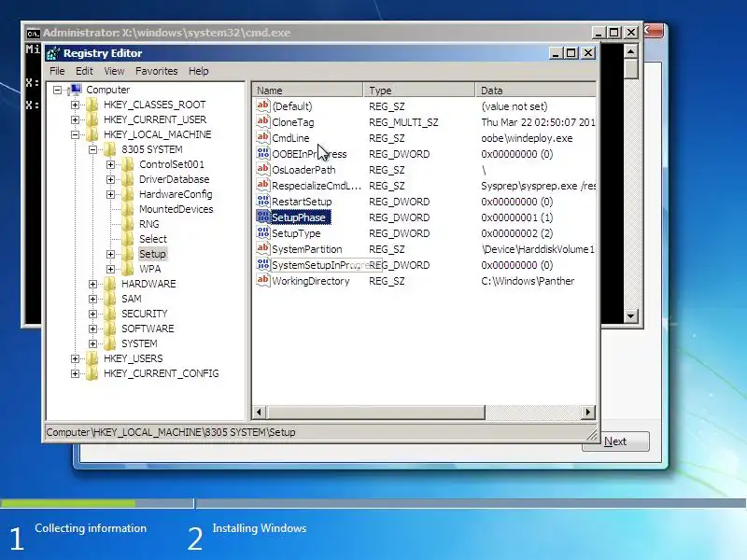Click the cmd.exe window title icon
747x560 pixels.
[x=33, y=34]
